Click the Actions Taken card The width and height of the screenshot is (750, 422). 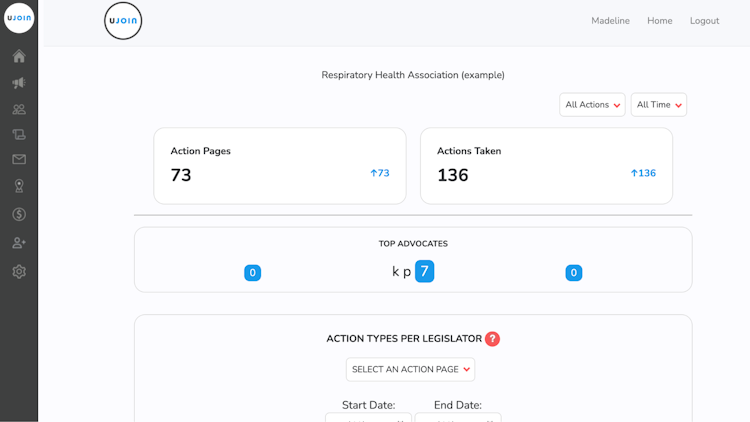coord(546,166)
